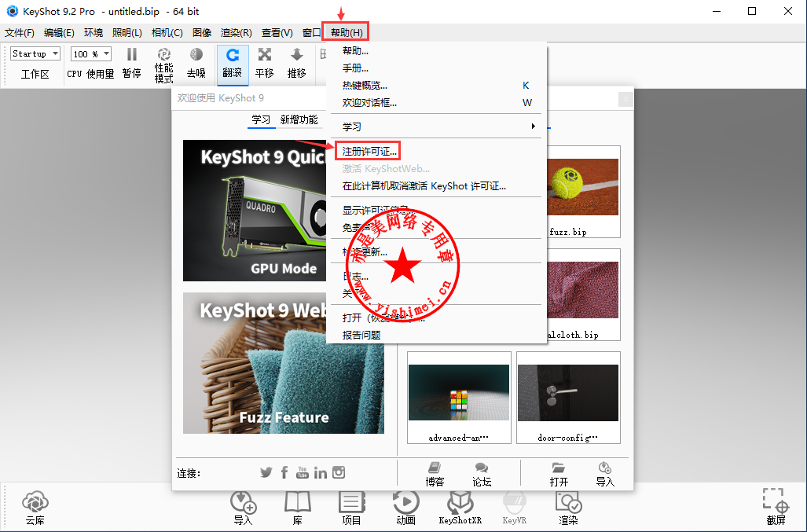Open the CPU usage 100% dropdown
The height and width of the screenshot is (532, 807).
pyautogui.click(x=91, y=53)
